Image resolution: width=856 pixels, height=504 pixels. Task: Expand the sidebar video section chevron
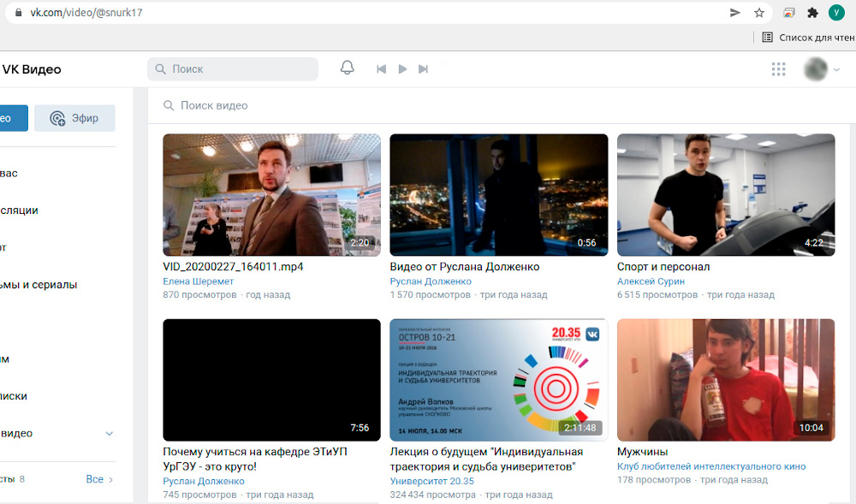109,434
